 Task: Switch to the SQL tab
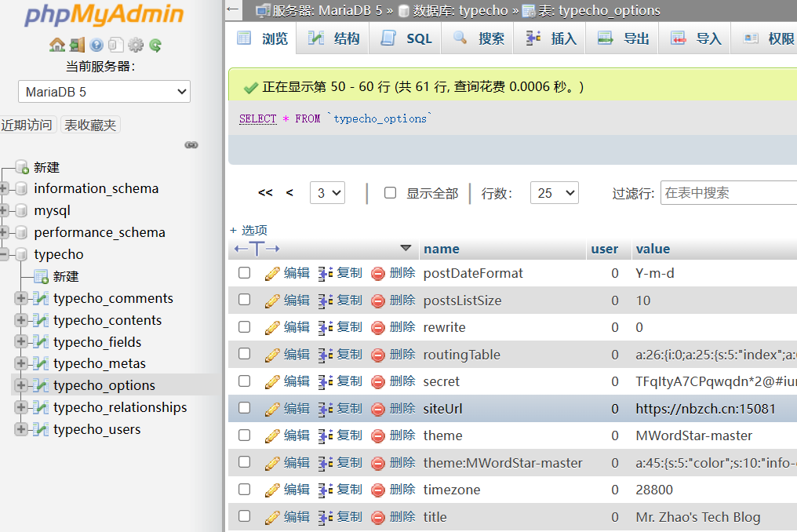tap(406, 38)
